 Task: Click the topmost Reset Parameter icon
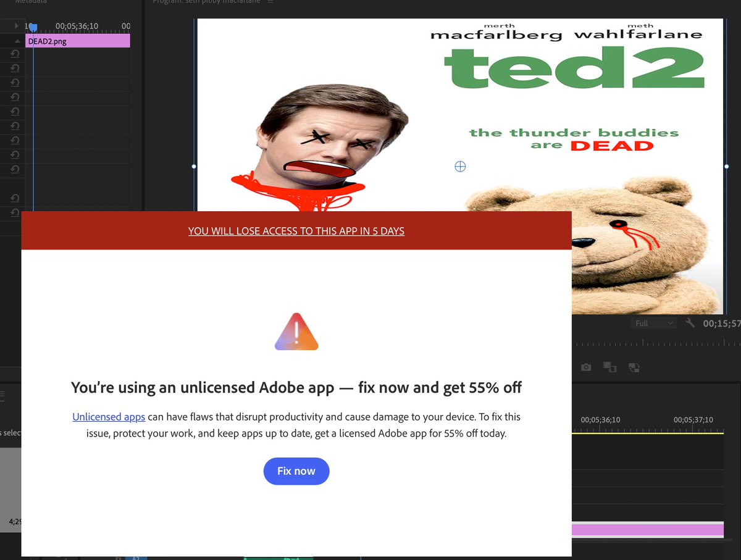(x=15, y=54)
